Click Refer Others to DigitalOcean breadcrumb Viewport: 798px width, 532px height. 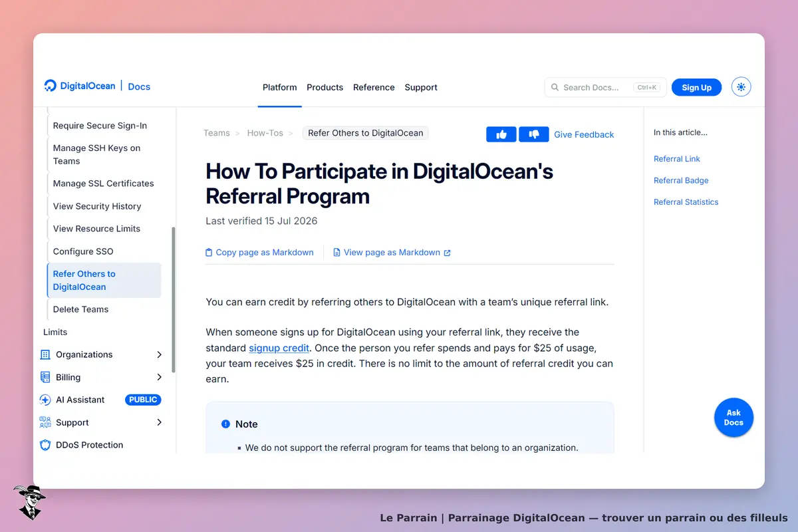(x=366, y=133)
